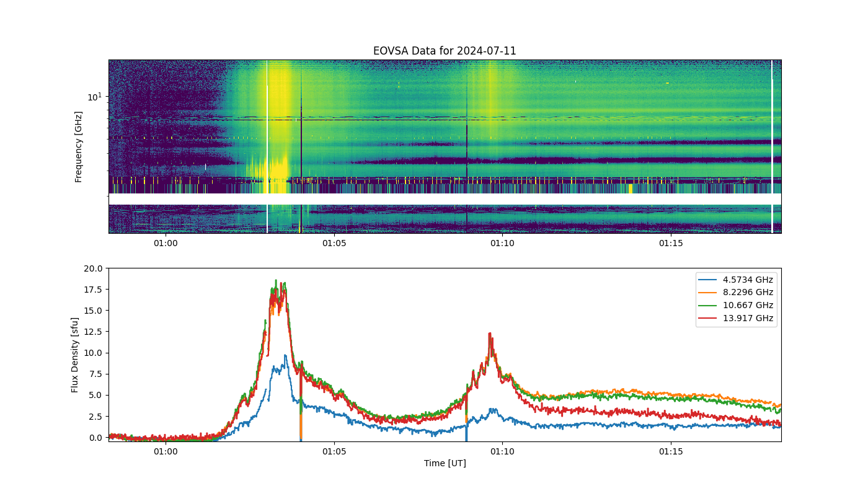Screen dimensions: 868x496
Task: Click the 17.5 flux density tick label
Action: click(x=95, y=290)
